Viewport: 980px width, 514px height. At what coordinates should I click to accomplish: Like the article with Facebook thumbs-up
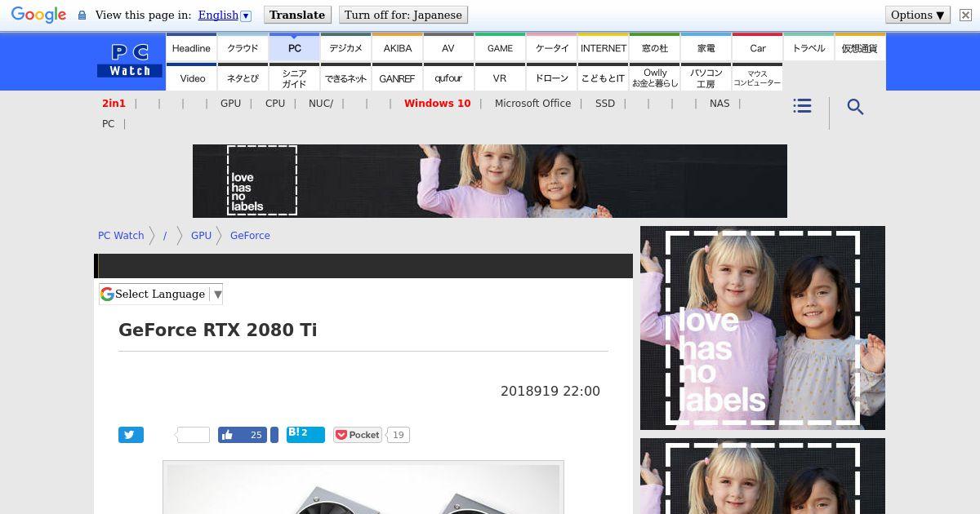243,435
